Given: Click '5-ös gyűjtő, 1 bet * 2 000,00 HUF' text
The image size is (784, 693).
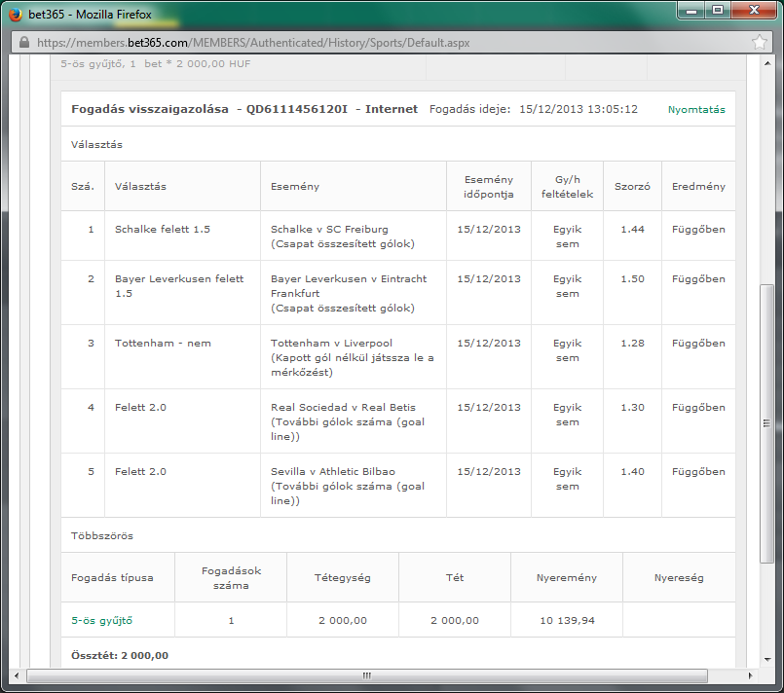Looking at the screenshot, I should (x=156, y=64).
